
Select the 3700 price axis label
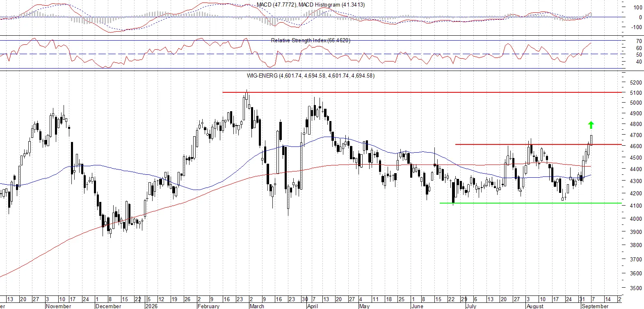point(636,259)
